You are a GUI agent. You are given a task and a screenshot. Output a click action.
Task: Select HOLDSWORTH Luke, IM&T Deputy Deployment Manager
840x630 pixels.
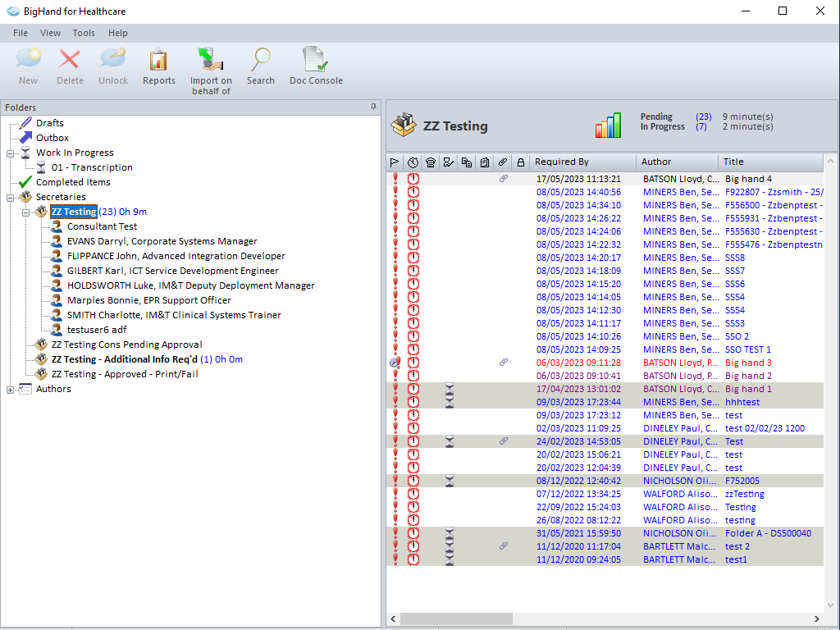pyautogui.click(x=190, y=285)
